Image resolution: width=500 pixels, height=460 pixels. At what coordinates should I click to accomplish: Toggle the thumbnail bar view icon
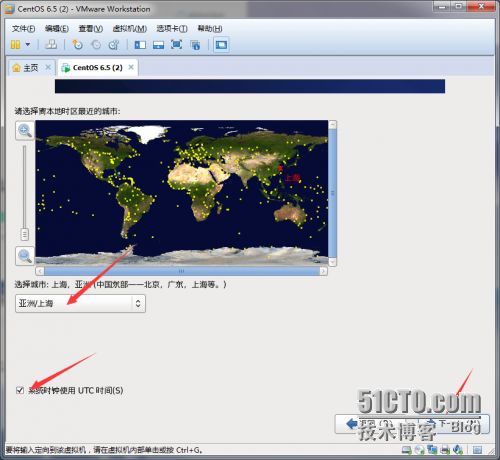point(158,45)
